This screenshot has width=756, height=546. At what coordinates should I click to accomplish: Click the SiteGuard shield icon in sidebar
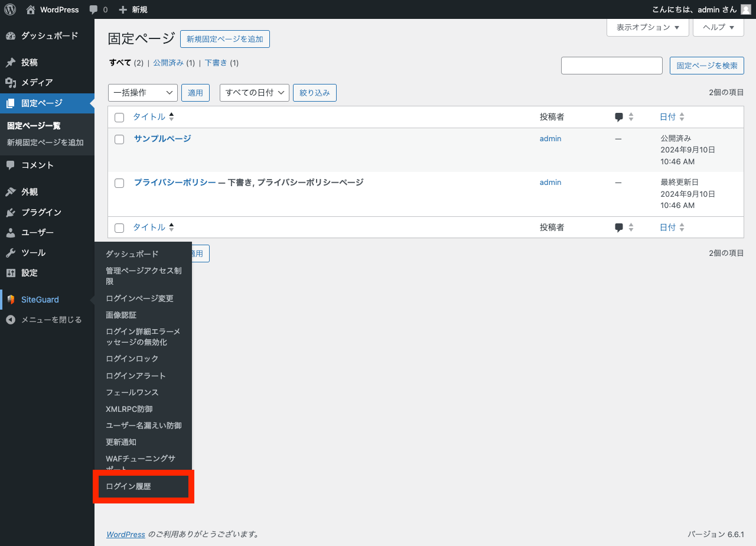[x=11, y=300]
